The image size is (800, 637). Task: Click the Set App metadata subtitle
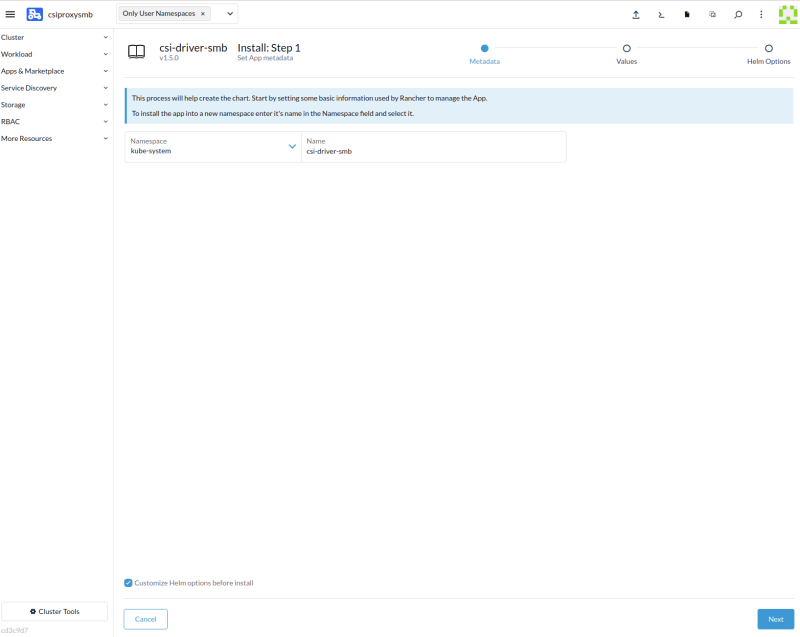(265, 58)
